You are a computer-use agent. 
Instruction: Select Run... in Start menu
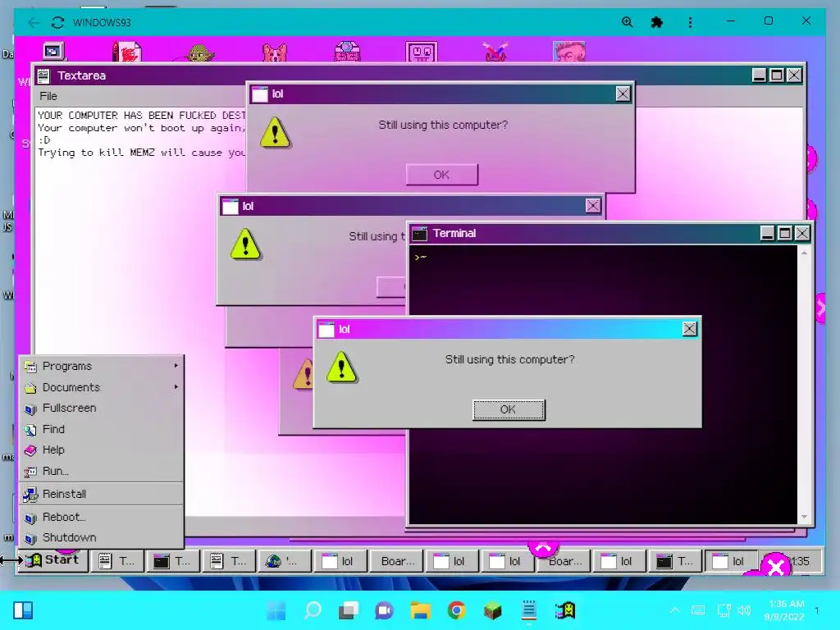click(102, 472)
